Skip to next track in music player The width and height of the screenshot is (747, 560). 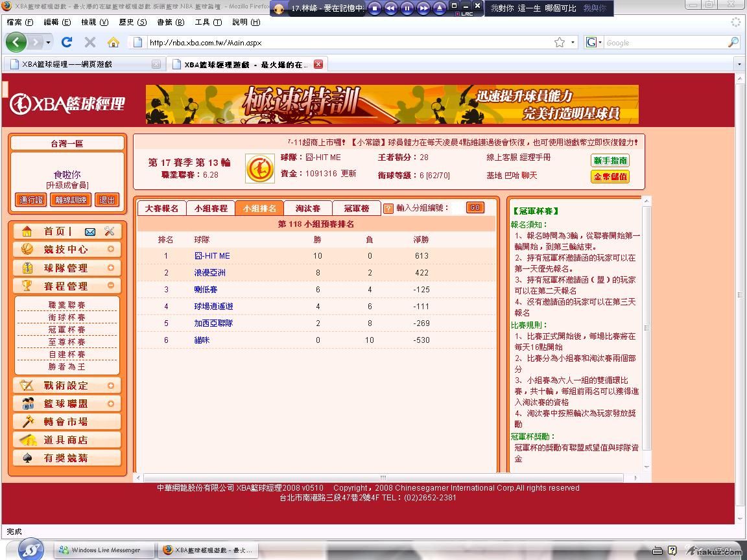(423, 8)
